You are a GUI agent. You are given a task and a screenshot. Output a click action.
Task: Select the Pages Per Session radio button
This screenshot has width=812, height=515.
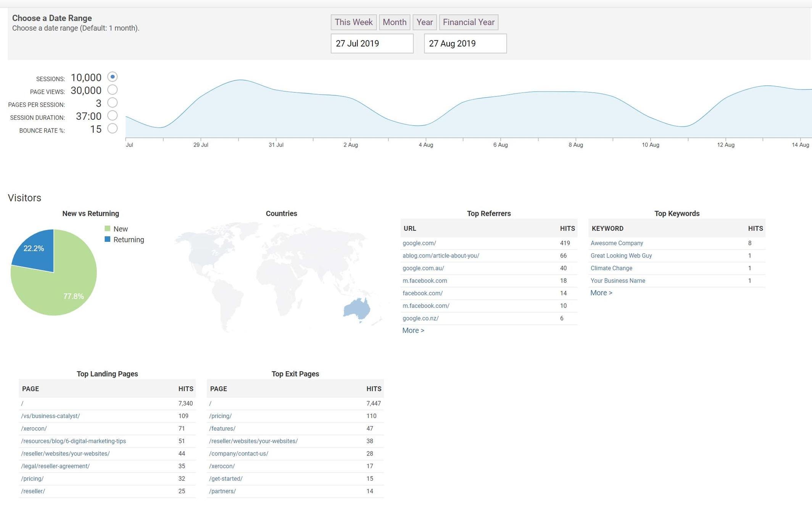point(112,103)
